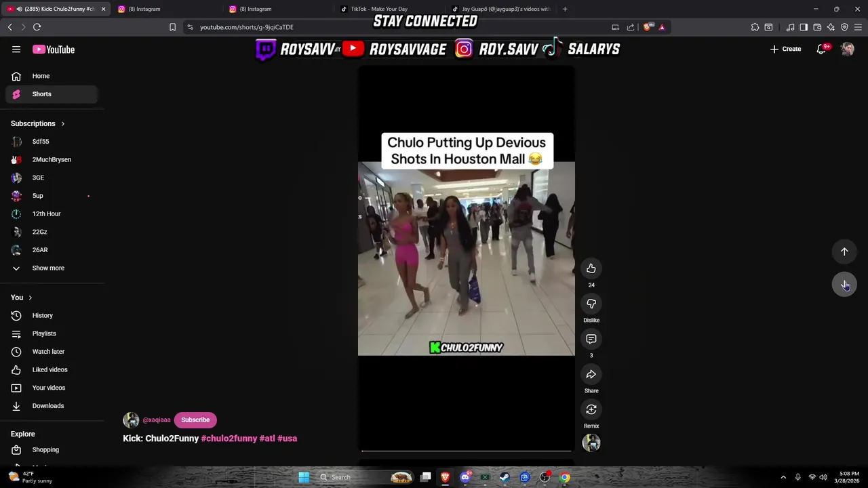Screen dimensions: 868x488
Task: Open Your videos in the sidebar
Action: pos(52,388)
